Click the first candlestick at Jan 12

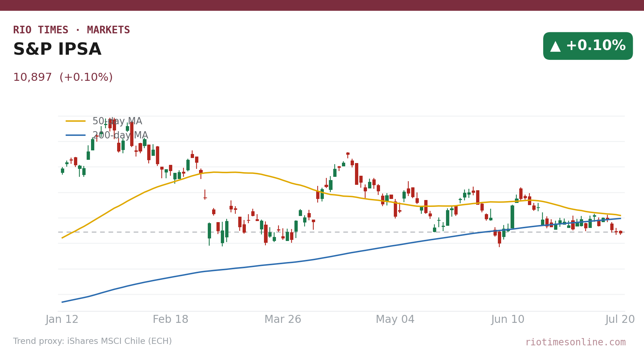[62, 171]
